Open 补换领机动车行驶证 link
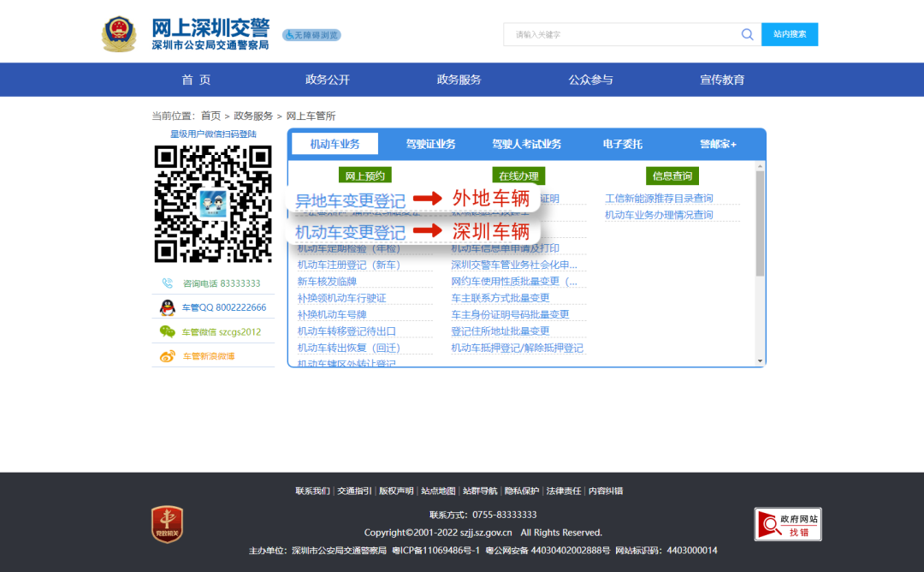 coord(341,298)
